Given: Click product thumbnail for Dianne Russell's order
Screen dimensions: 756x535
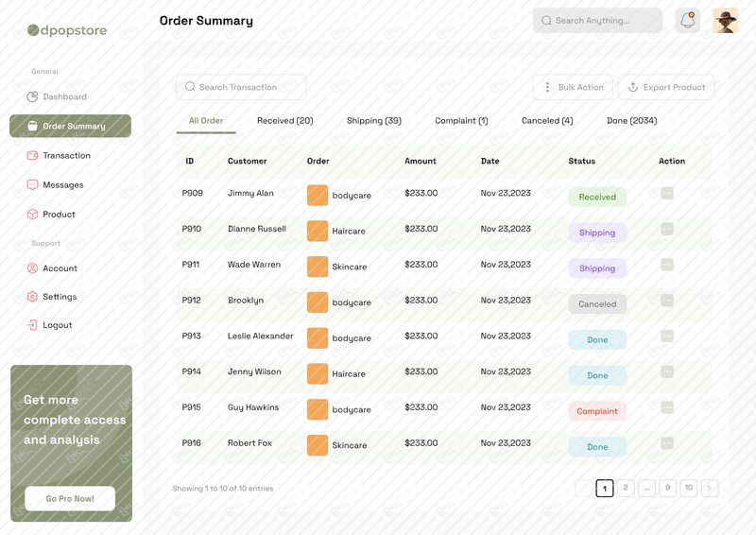Looking at the screenshot, I should pos(318,231).
